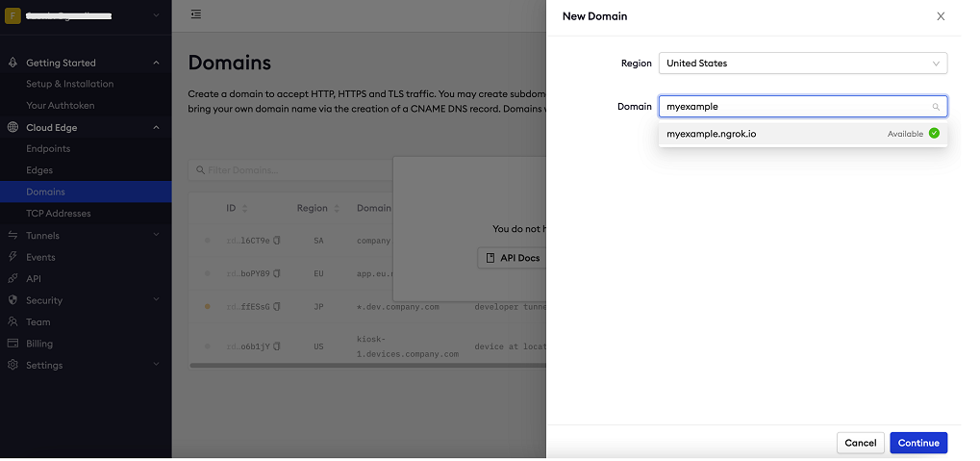Close the New Domain panel
Viewport: 980px width, 461px height.
[x=941, y=16]
